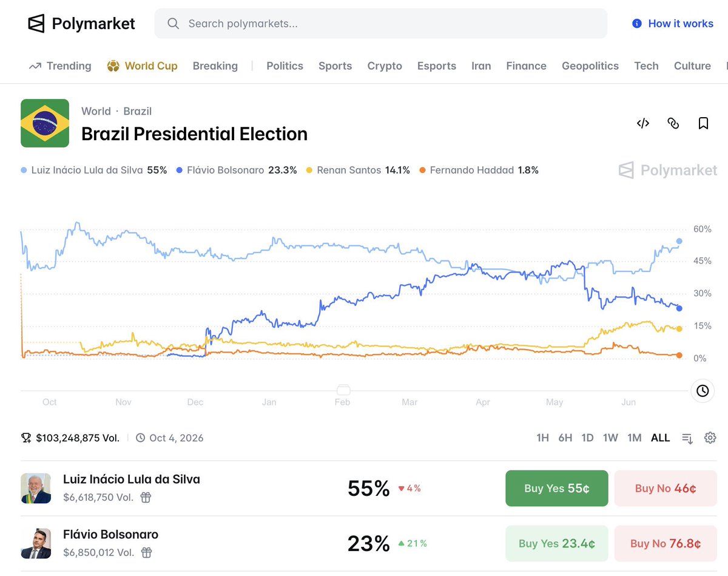728x576 pixels.
Task: Select the 1W chart time range
Action: tap(610, 438)
